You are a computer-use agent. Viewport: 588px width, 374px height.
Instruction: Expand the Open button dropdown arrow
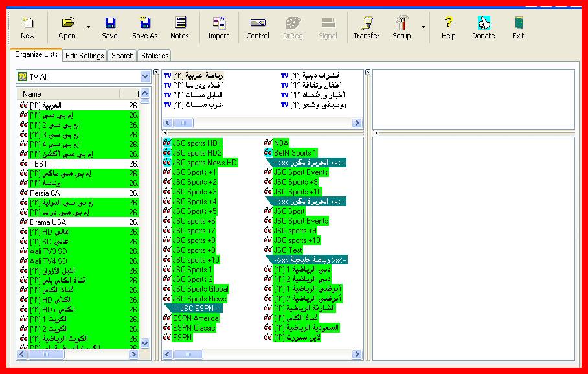88,27
